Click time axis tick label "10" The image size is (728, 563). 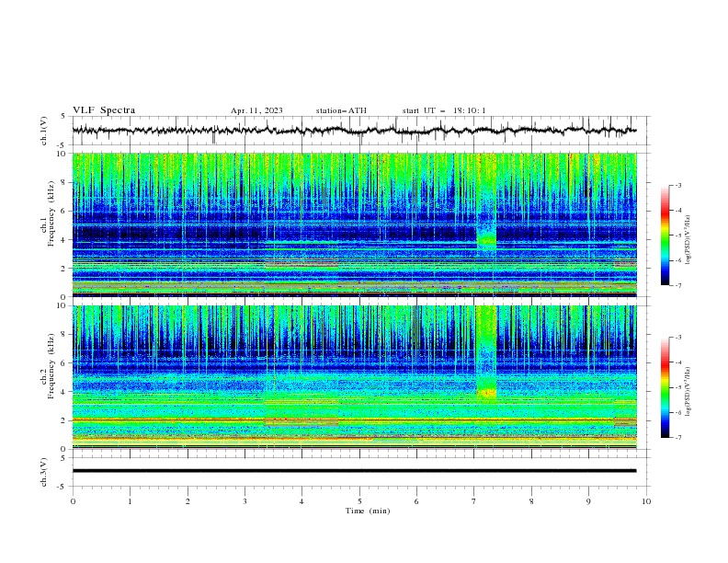point(646,501)
